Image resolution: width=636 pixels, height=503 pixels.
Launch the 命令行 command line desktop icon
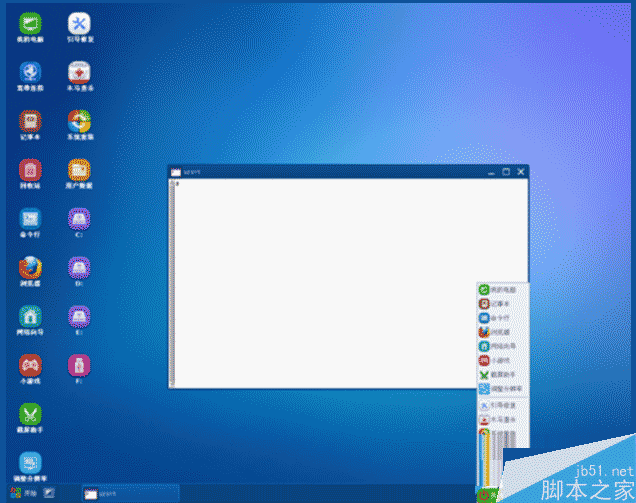[31, 218]
